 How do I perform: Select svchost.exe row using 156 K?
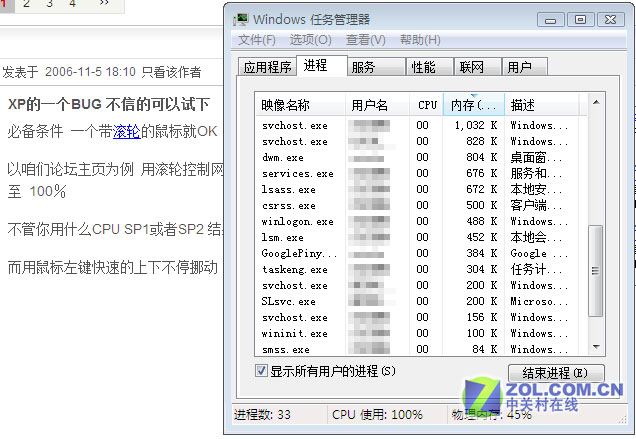421,317
